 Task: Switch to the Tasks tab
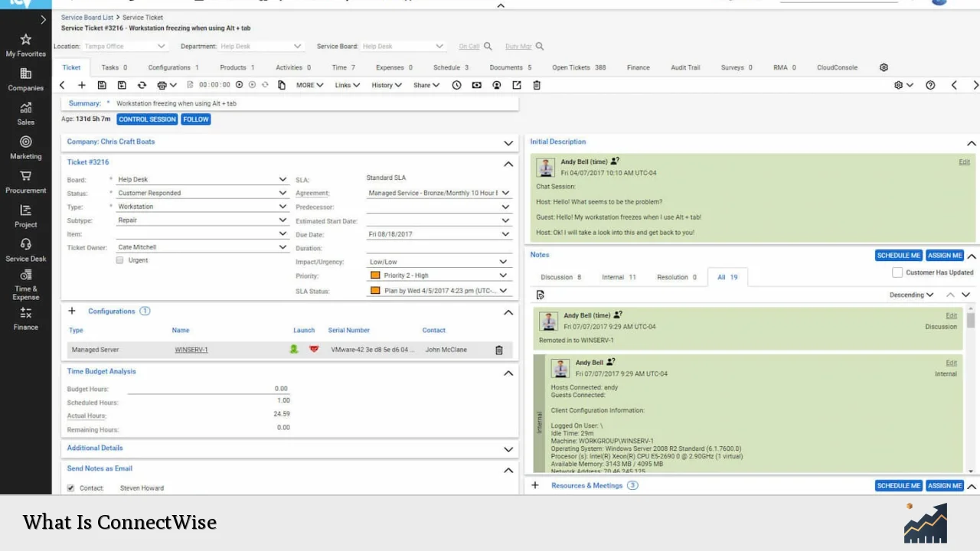pyautogui.click(x=114, y=67)
